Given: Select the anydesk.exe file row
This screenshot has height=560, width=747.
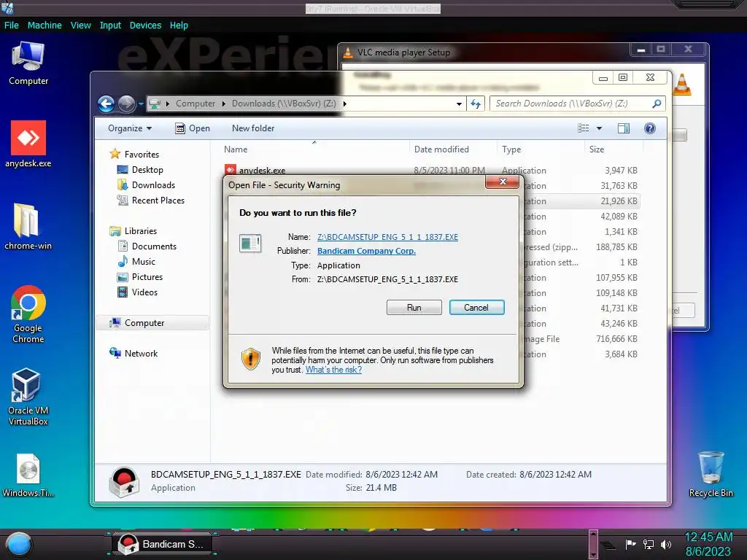Looking at the screenshot, I should coord(431,171).
